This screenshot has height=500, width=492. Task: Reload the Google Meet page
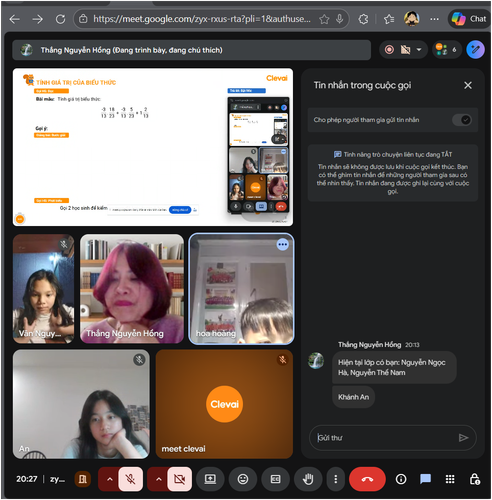[60, 19]
